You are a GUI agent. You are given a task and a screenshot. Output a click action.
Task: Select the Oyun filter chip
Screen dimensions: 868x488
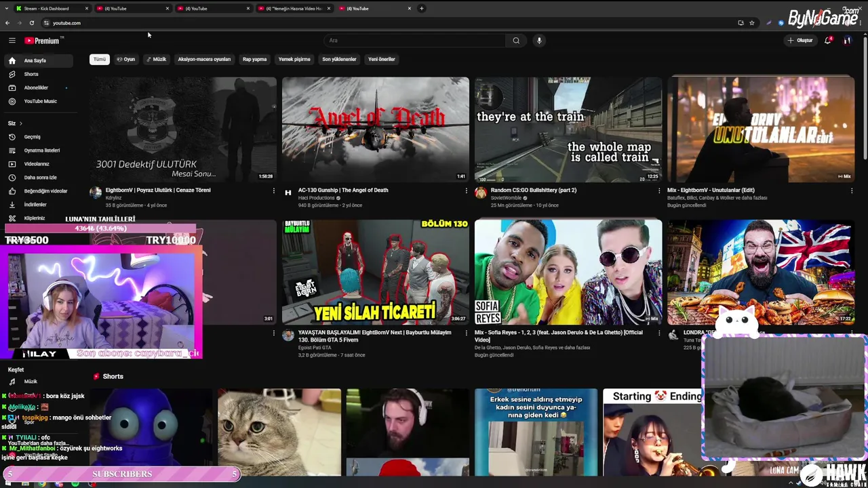click(126, 60)
